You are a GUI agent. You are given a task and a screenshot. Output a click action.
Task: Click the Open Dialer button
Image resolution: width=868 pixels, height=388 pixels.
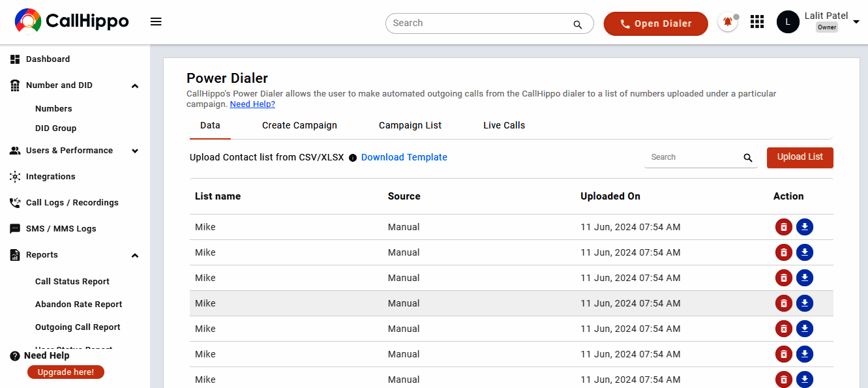[x=656, y=23]
